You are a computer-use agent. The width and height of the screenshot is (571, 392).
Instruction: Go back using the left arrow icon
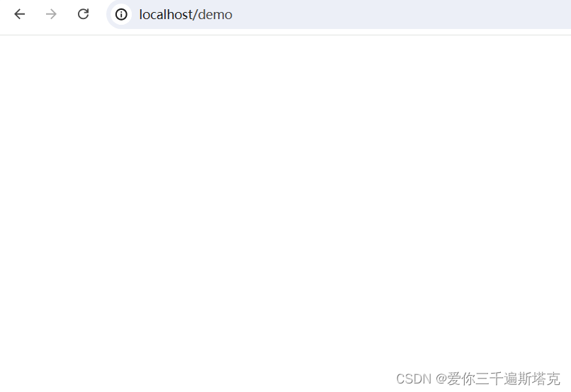tap(19, 14)
